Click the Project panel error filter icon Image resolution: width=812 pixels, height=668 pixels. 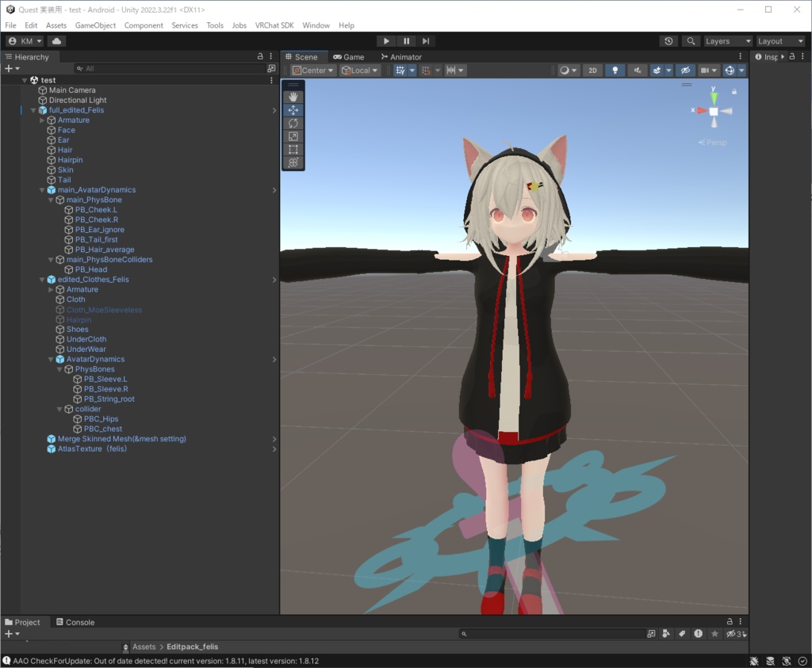coord(698,634)
